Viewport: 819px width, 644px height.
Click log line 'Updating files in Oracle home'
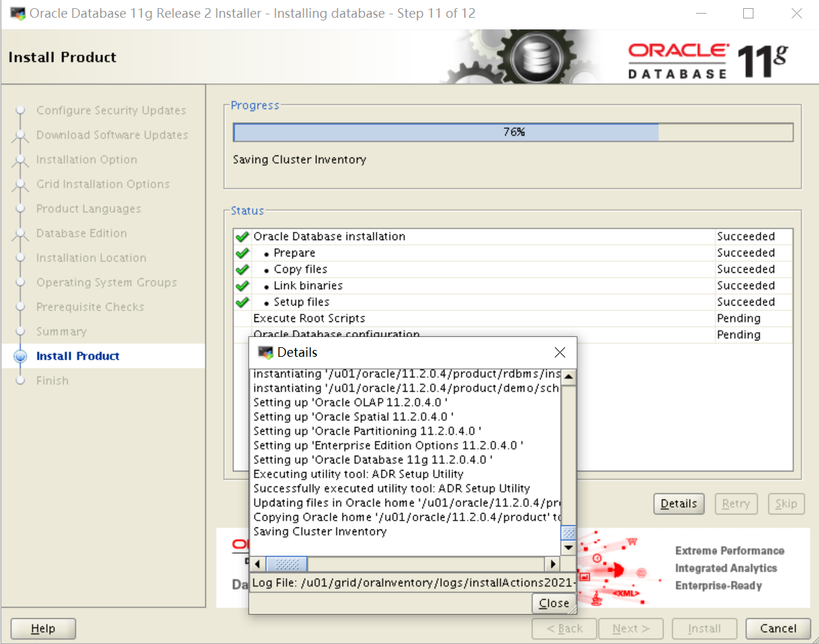(407, 503)
